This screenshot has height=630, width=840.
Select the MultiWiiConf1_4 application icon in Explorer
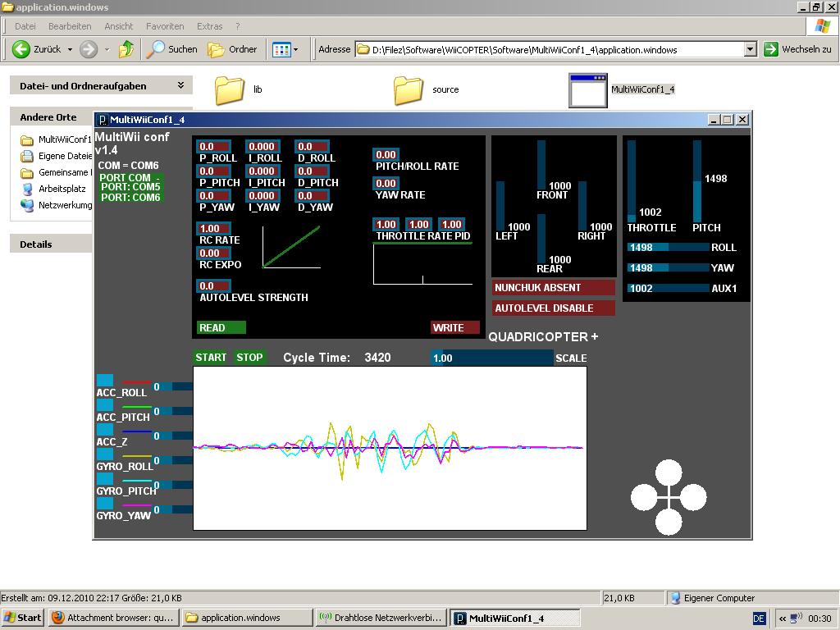(x=587, y=90)
